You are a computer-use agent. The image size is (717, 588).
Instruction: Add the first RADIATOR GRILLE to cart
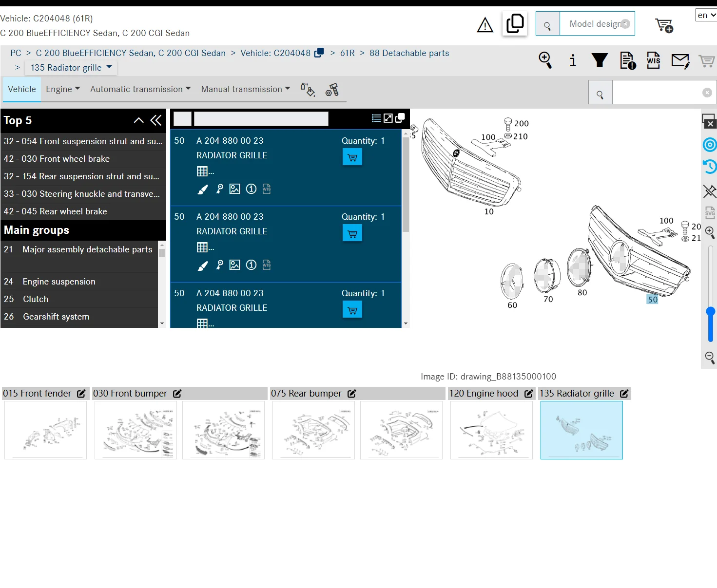coord(352,157)
